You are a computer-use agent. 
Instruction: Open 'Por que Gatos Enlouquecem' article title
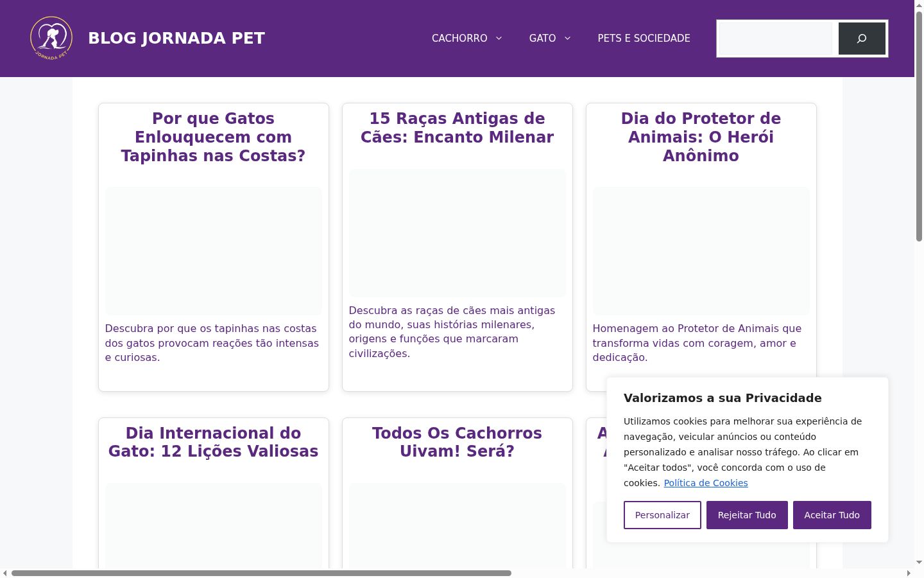(213, 137)
